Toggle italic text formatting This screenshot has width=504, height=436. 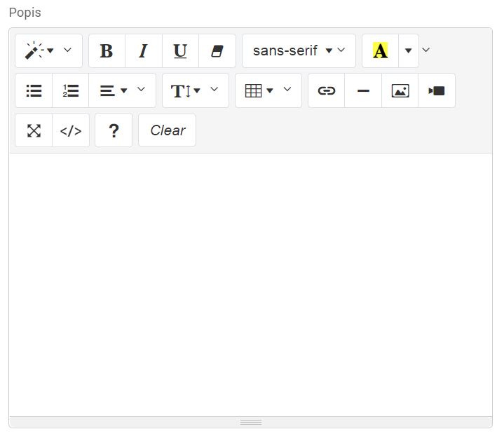coord(144,51)
